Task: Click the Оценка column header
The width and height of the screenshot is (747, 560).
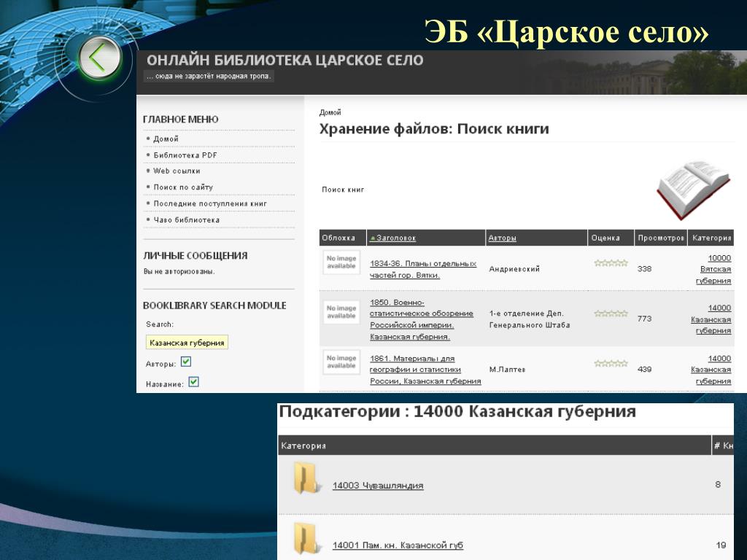Action: coord(605,238)
